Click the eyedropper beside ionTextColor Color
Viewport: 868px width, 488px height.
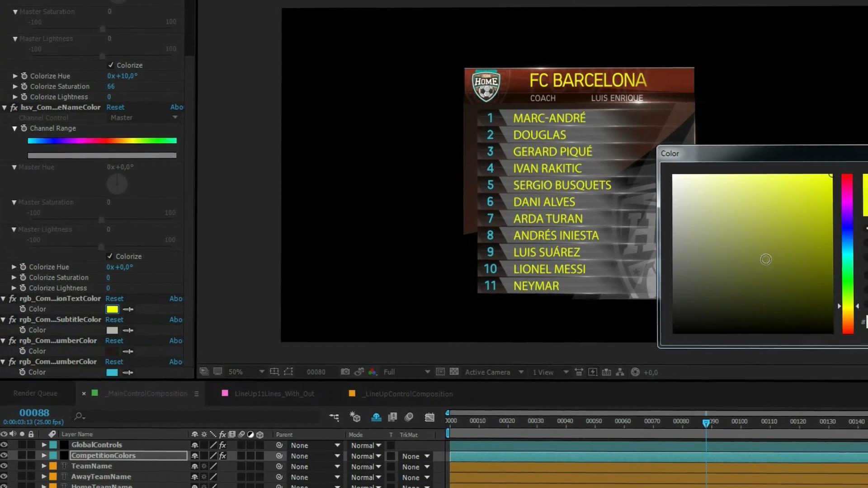pos(128,310)
